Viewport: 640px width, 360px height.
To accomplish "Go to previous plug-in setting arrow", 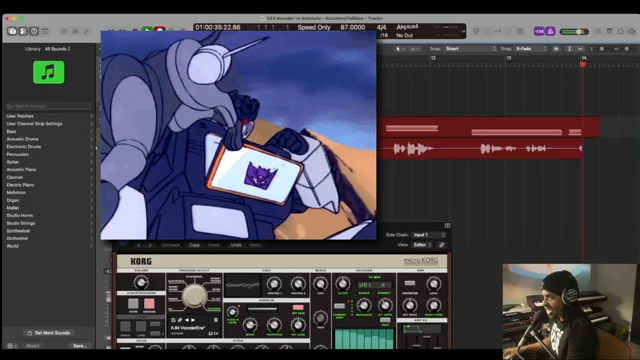I will (x=139, y=245).
